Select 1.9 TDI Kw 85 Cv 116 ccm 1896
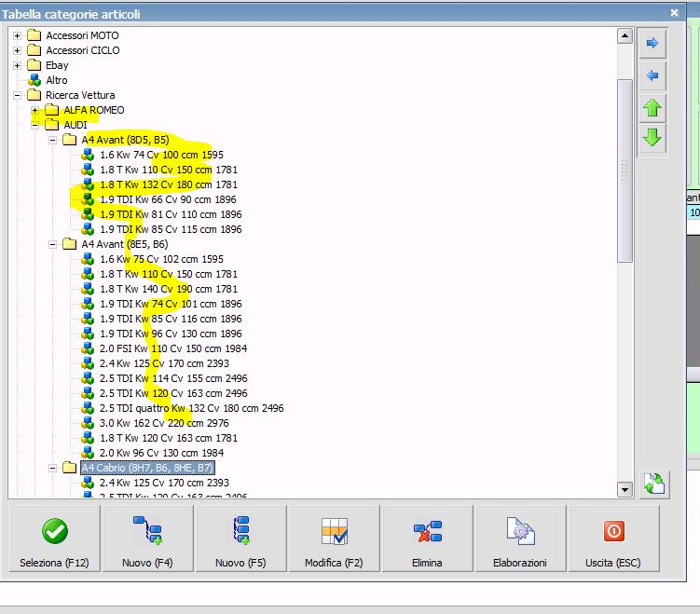Viewport: 700px width, 614px height. pyautogui.click(x=171, y=319)
